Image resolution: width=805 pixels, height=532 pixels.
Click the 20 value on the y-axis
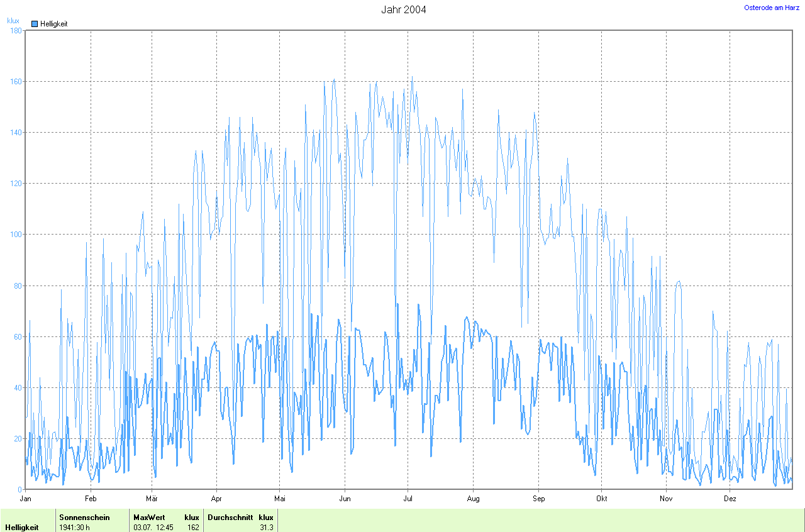[x=18, y=439]
